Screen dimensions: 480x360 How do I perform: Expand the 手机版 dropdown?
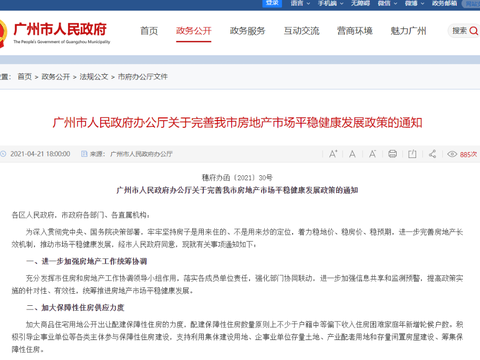[330, 3]
